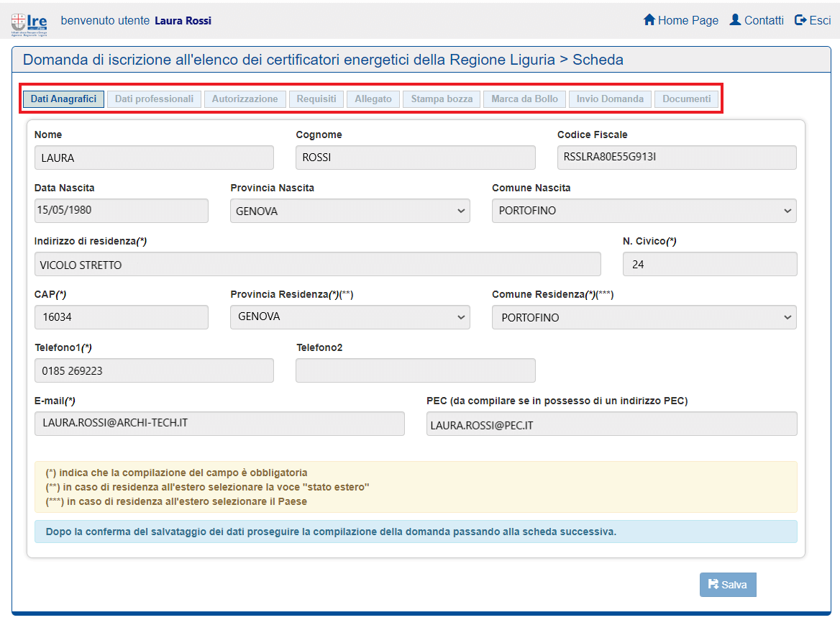Switch to the Dati professionali tab
The height and width of the screenshot is (620, 840).
[154, 99]
